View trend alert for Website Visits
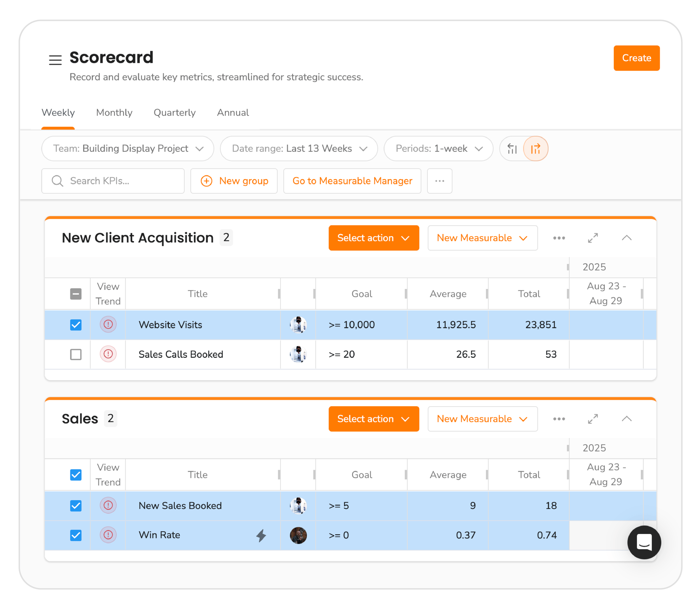The image size is (700, 609). tap(108, 324)
